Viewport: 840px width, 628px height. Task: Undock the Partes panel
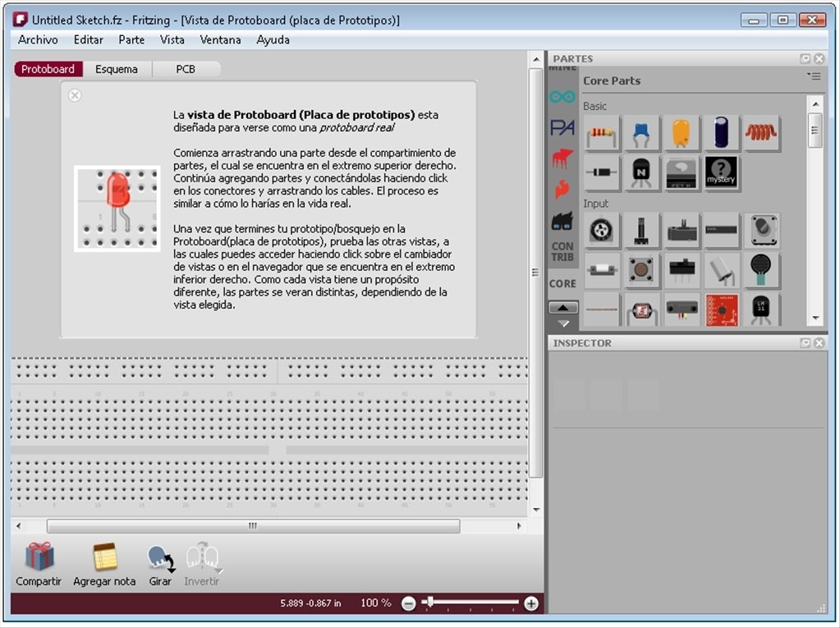tap(806, 58)
